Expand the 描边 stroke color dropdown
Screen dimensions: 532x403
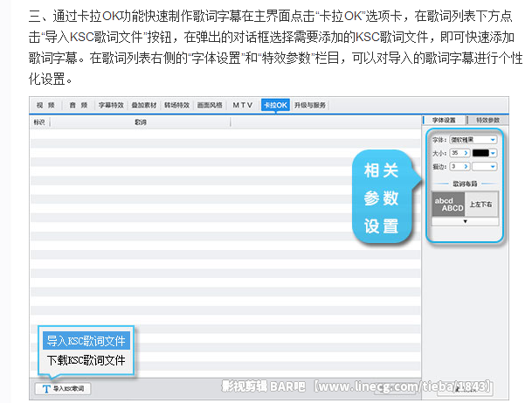493,165
